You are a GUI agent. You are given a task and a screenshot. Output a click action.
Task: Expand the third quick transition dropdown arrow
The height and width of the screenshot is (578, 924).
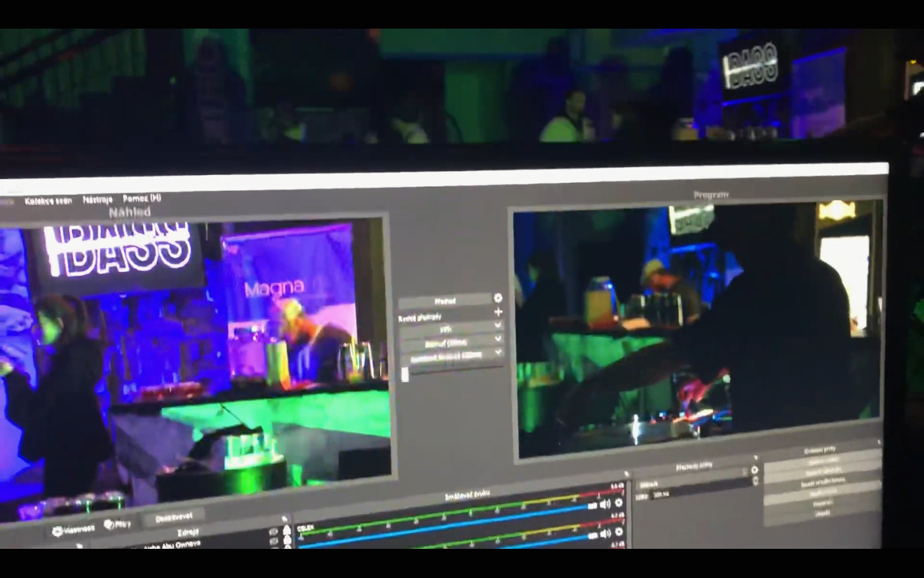(498, 351)
